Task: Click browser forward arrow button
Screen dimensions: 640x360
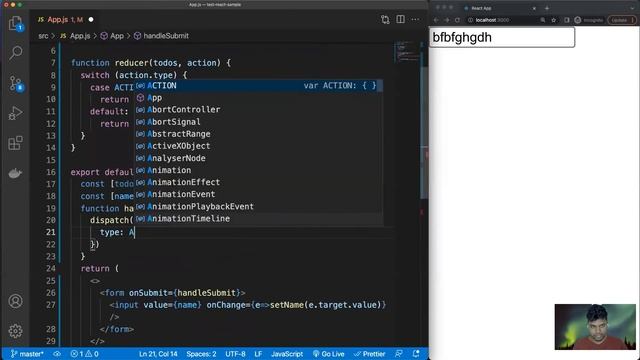Action: click(x=447, y=20)
